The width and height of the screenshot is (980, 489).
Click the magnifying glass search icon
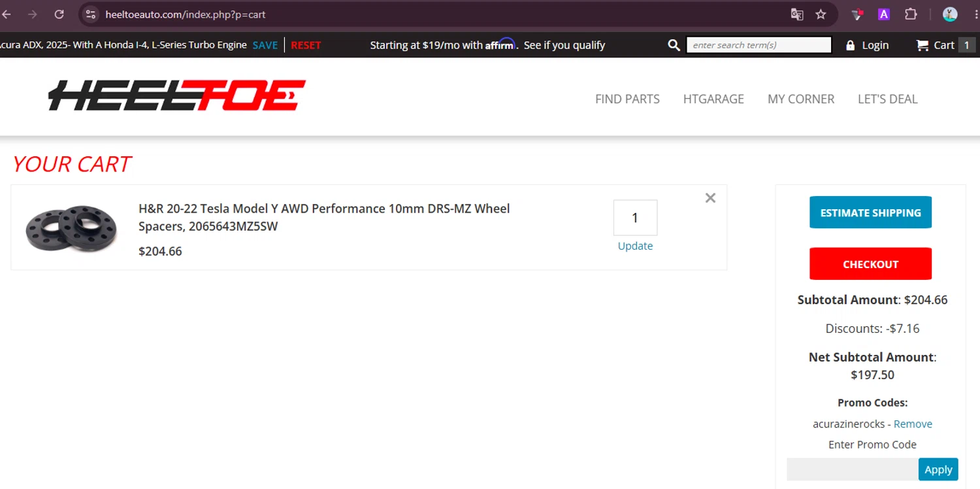(674, 45)
